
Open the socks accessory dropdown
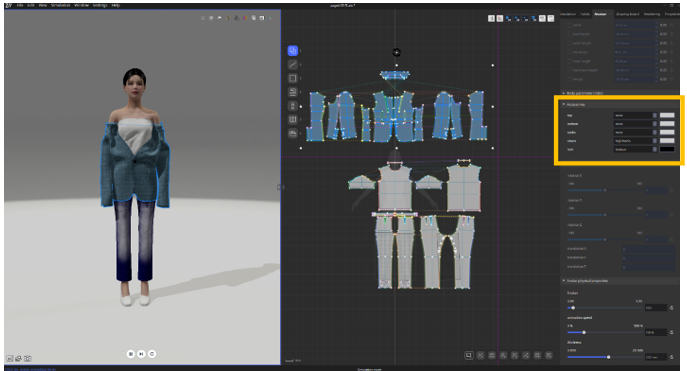coord(635,132)
